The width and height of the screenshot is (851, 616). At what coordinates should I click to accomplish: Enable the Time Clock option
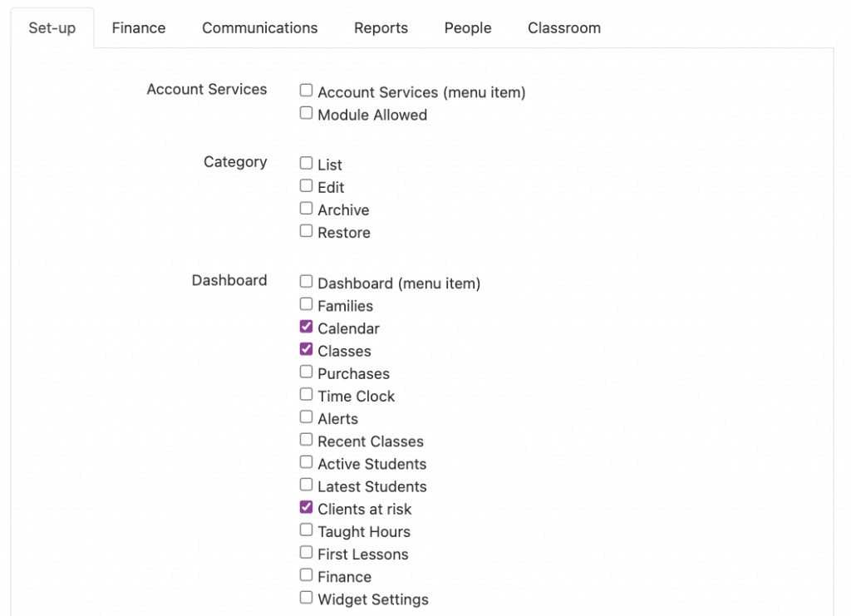point(306,394)
